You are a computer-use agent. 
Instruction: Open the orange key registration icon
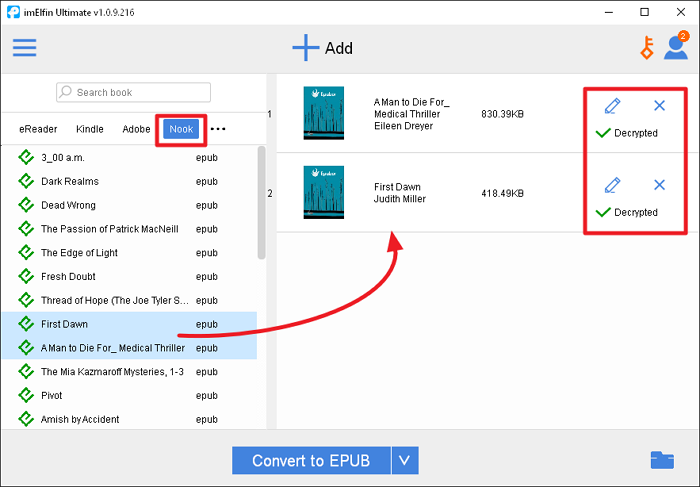(x=647, y=48)
